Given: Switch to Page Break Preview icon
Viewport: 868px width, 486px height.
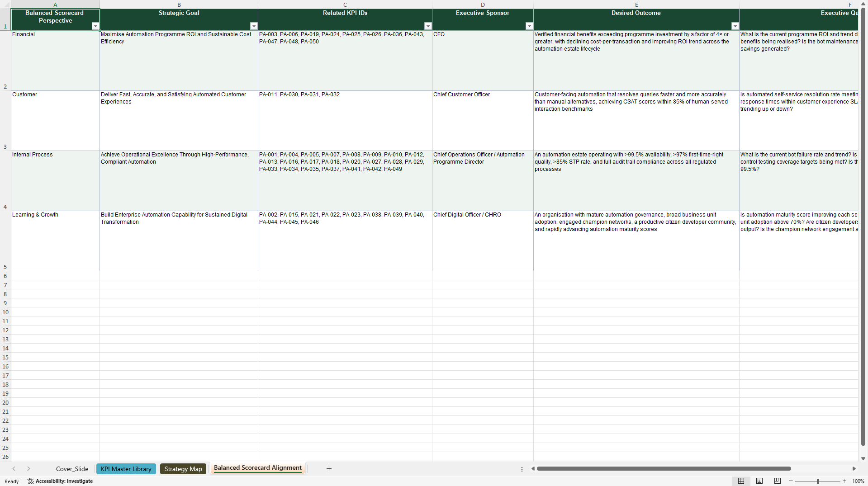Looking at the screenshot, I should tap(778, 481).
